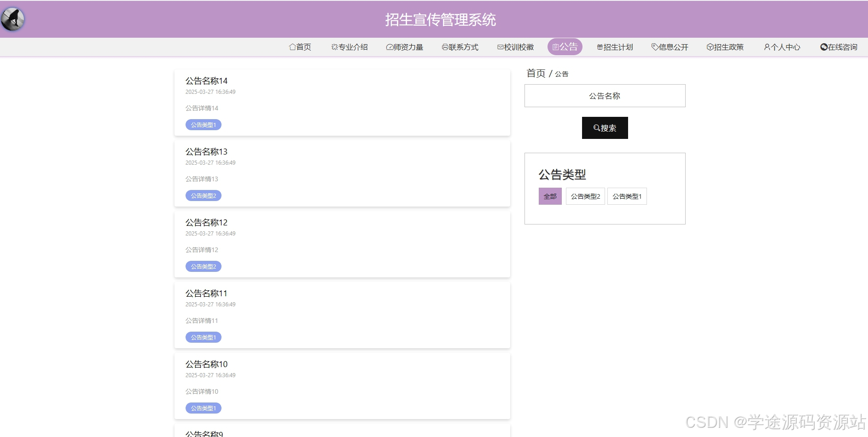
Task: Click the chat icon beside 在线咨询
Action: pyautogui.click(x=824, y=47)
